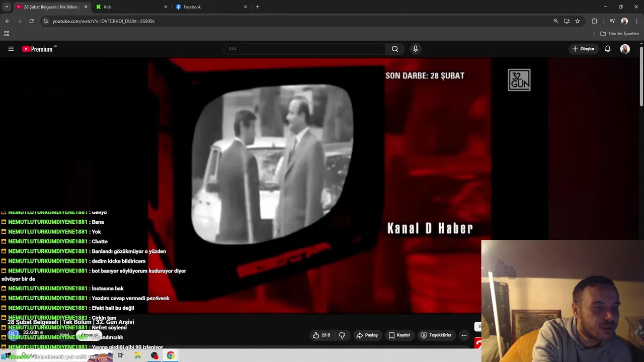Click the Paylaş share button

pyautogui.click(x=367, y=335)
